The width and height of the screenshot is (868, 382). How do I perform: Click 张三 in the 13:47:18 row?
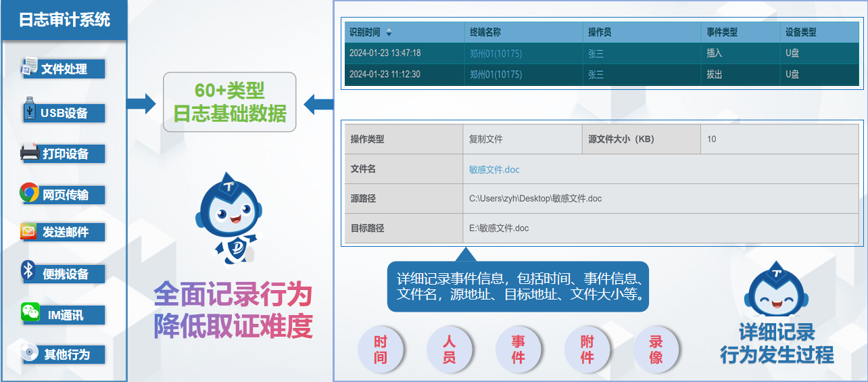(x=596, y=53)
